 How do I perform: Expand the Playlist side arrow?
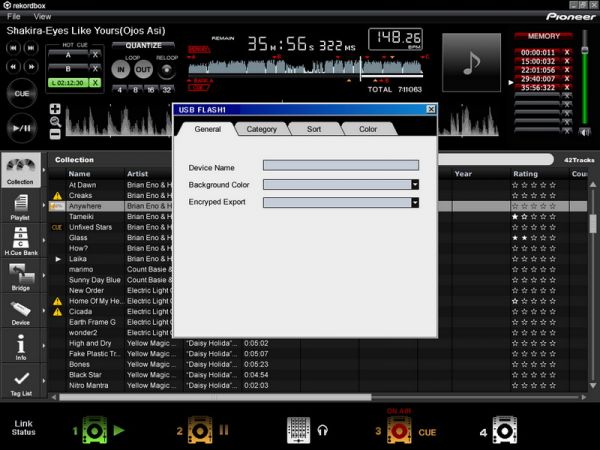(x=44, y=205)
